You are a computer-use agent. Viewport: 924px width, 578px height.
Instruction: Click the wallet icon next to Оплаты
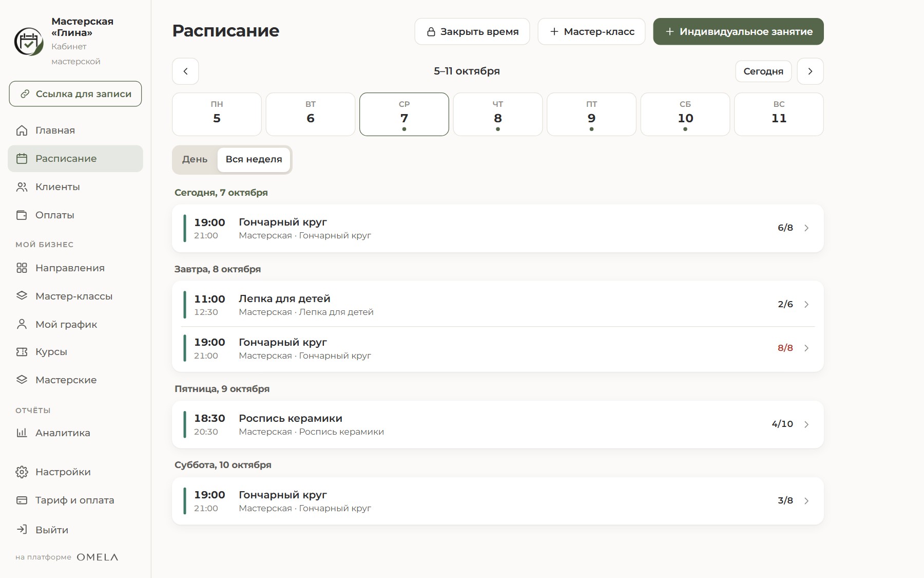(22, 215)
